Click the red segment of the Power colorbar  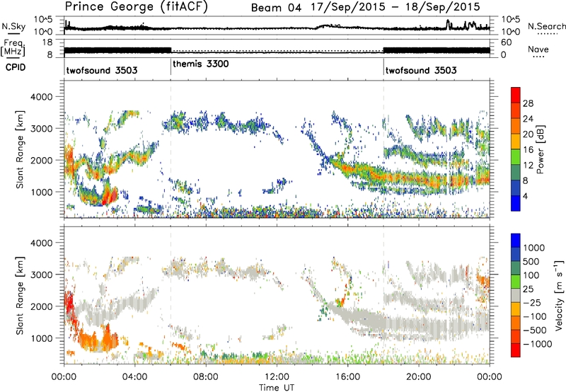click(516, 96)
